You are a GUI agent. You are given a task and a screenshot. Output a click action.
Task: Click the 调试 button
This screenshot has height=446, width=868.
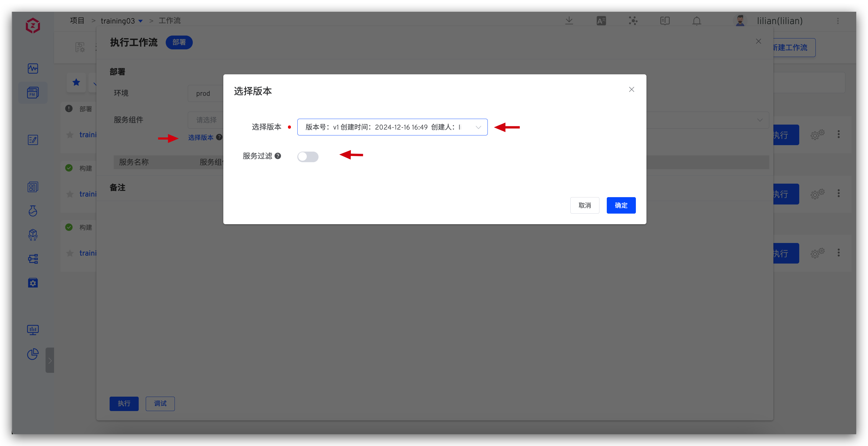pos(160,403)
